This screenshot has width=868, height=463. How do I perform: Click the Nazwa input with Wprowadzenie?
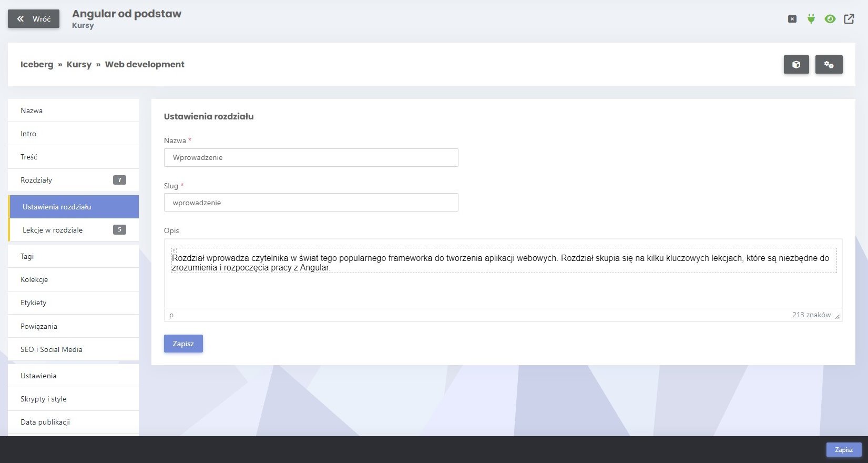point(311,157)
